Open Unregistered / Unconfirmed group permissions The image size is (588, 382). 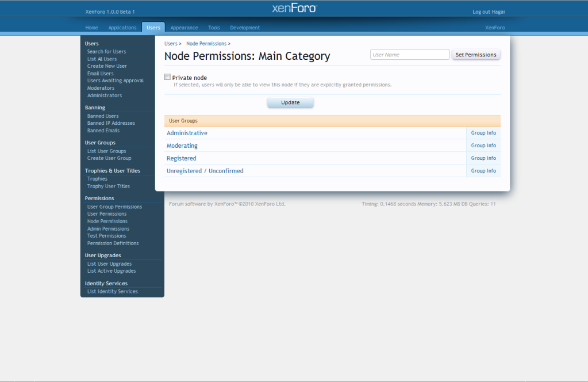pos(205,171)
